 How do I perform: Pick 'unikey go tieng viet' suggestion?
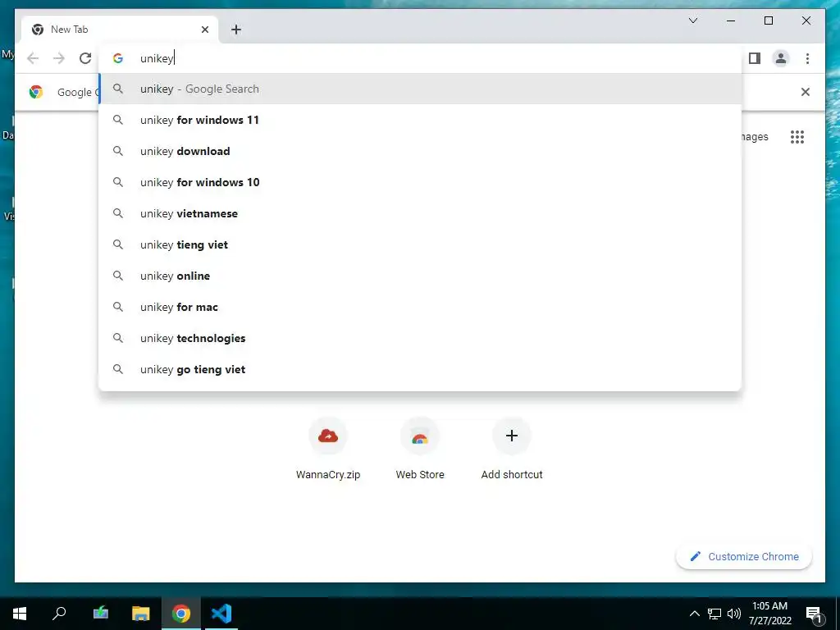pyautogui.click(x=420, y=369)
